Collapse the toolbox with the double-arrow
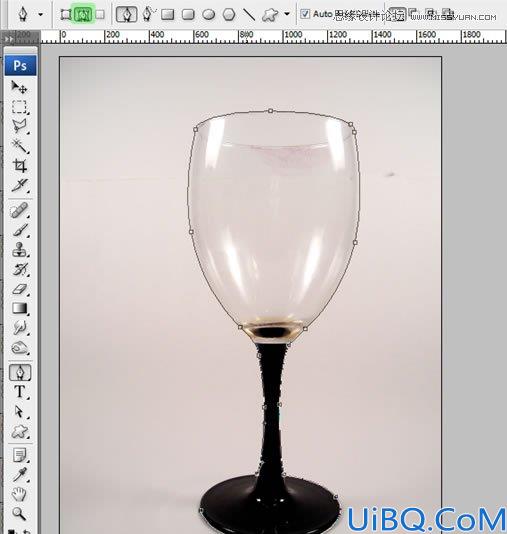The width and height of the screenshot is (507, 534). tap(9, 38)
